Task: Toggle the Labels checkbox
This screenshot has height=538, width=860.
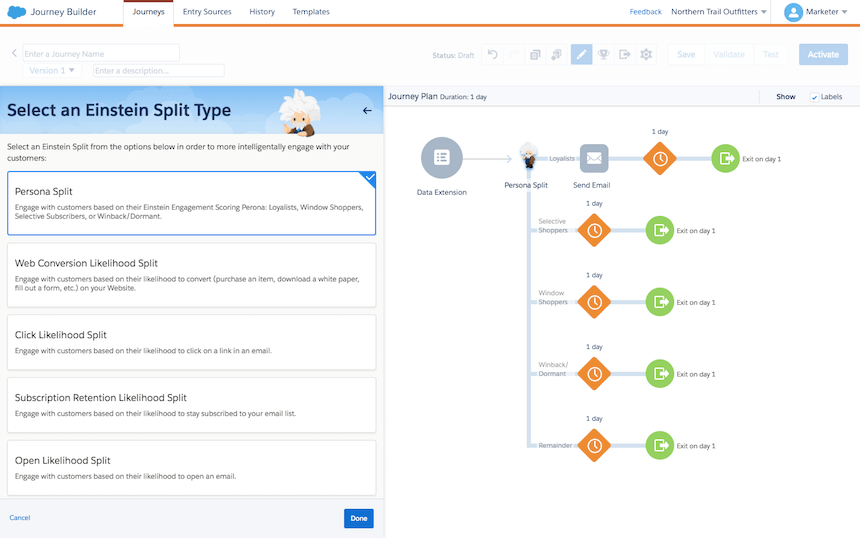Action: click(x=814, y=97)
